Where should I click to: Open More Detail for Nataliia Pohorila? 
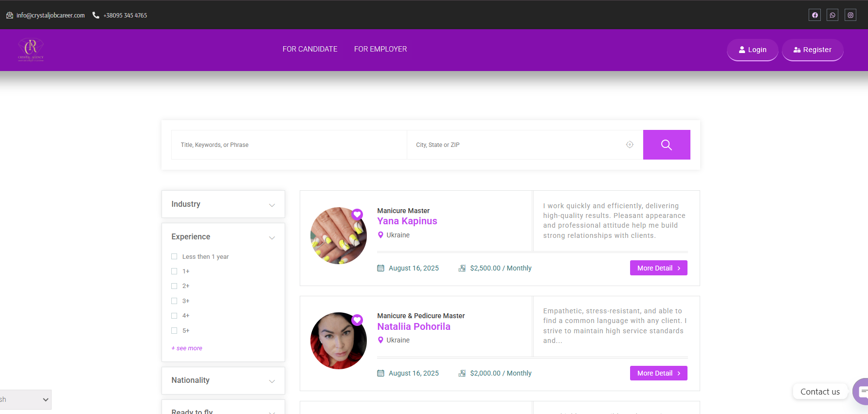click(659, 373)
